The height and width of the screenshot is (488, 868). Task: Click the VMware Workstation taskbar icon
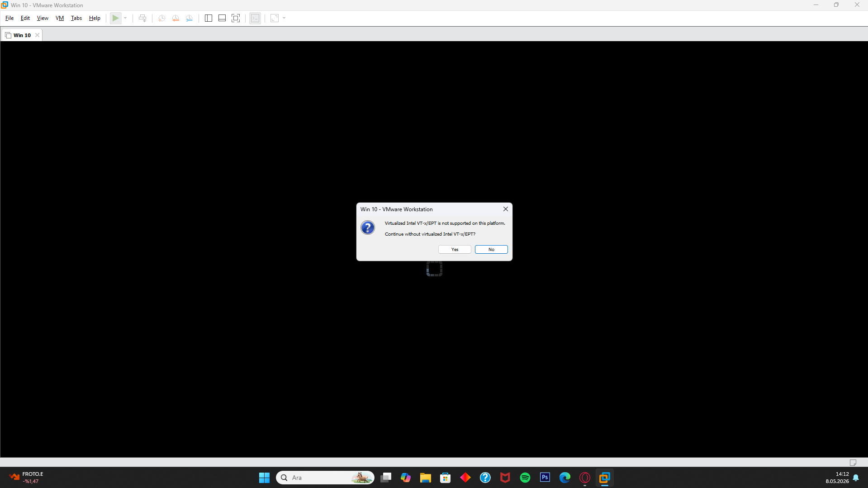605,478
